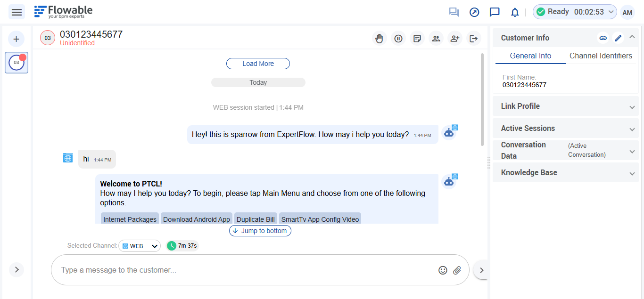
Task: Click the edit customer pencil icon
Action: pos(618,38)
